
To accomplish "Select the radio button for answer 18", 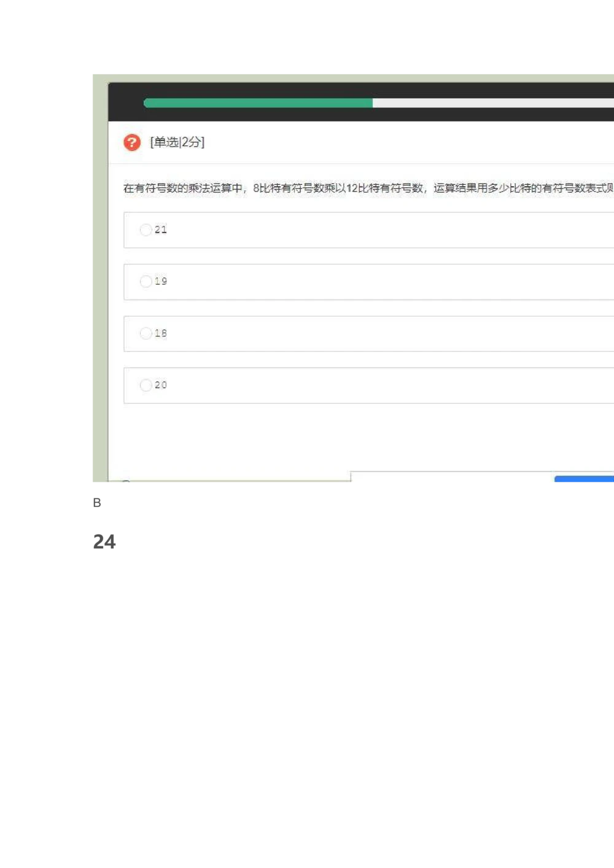I will (x=146, y=333).
